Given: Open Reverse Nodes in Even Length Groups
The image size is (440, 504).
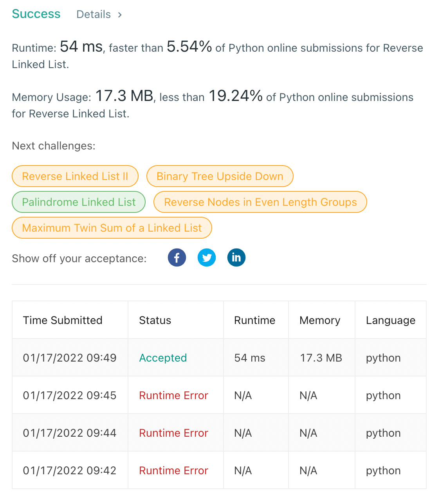Looking at the screenshot, I should click(x=260, y=202).
